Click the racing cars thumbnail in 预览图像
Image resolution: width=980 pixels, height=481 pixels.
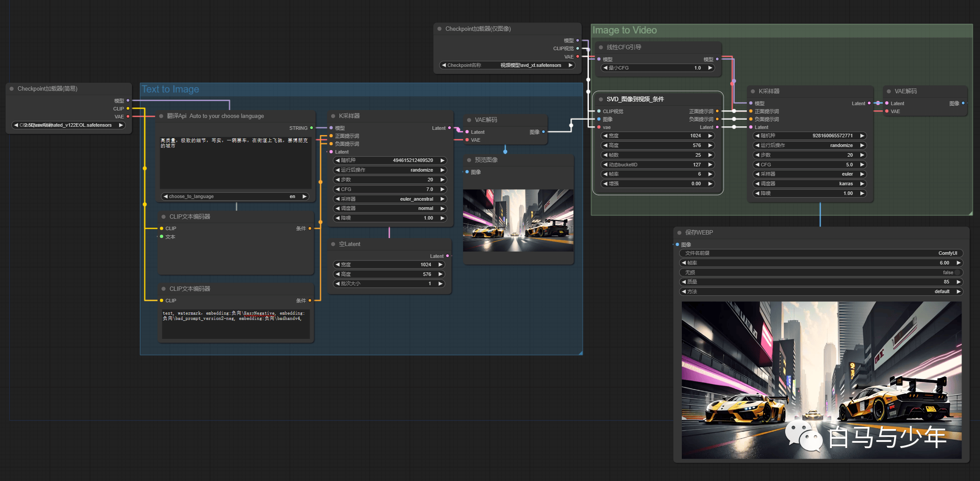518,220
